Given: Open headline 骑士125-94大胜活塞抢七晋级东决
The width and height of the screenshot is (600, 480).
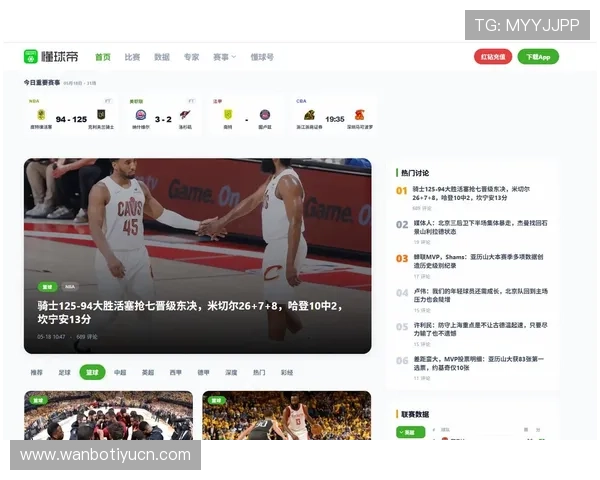Looking at the screenshot, I should pyautogui.click(x=190, y=312).
